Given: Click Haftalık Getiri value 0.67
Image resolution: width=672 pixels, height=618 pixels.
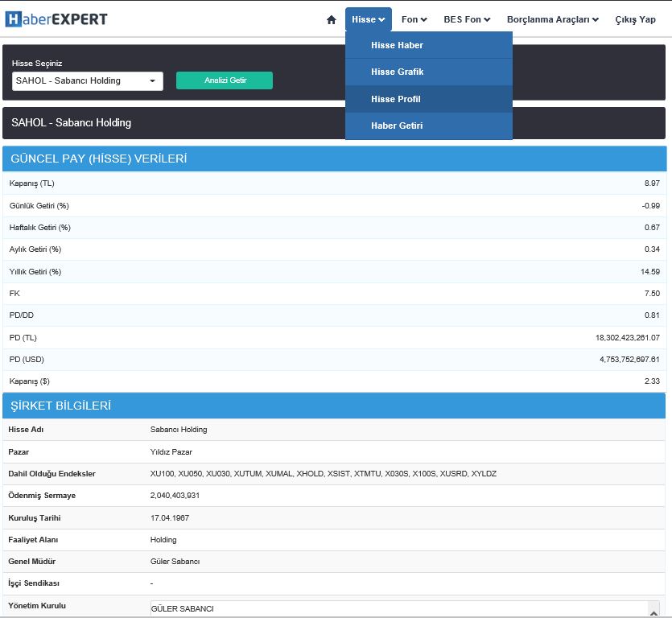Looking at the screenshot, I should (652, 228).
